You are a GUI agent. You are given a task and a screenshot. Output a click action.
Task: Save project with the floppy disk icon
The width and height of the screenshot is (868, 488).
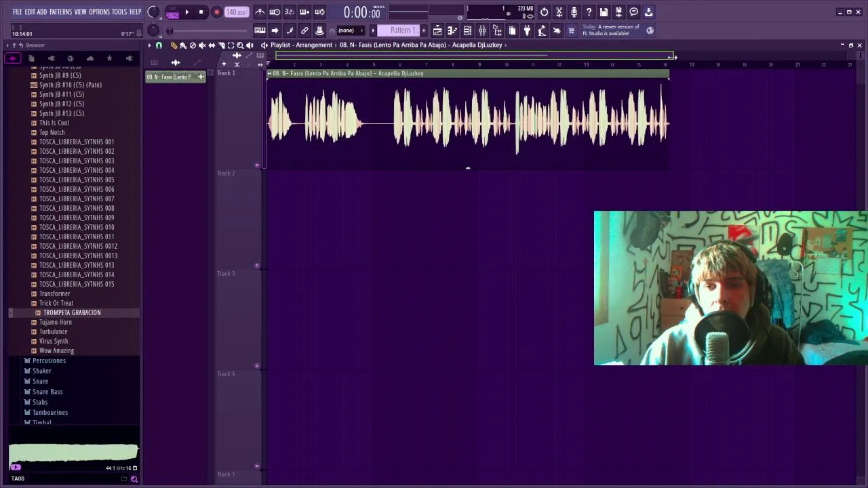(604, 12)
